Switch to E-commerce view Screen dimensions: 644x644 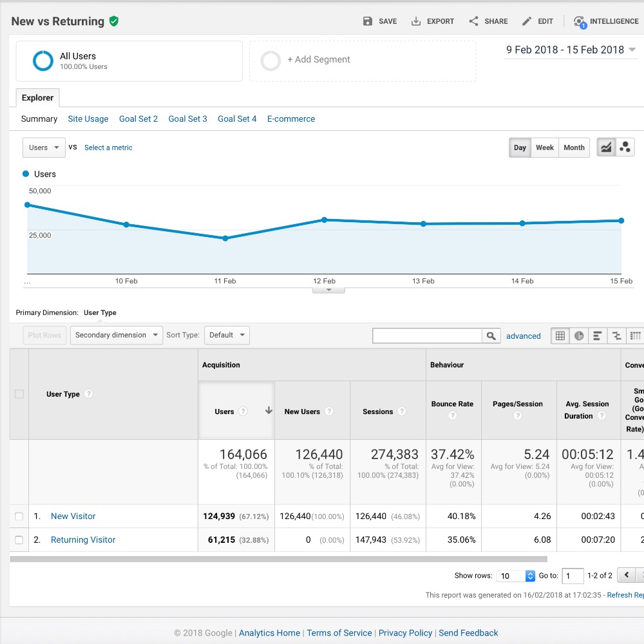pyautogui.click(x=291, y=118)
